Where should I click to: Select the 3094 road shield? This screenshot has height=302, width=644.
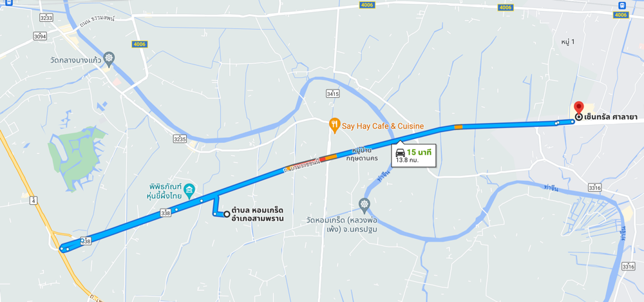[40, 37]
